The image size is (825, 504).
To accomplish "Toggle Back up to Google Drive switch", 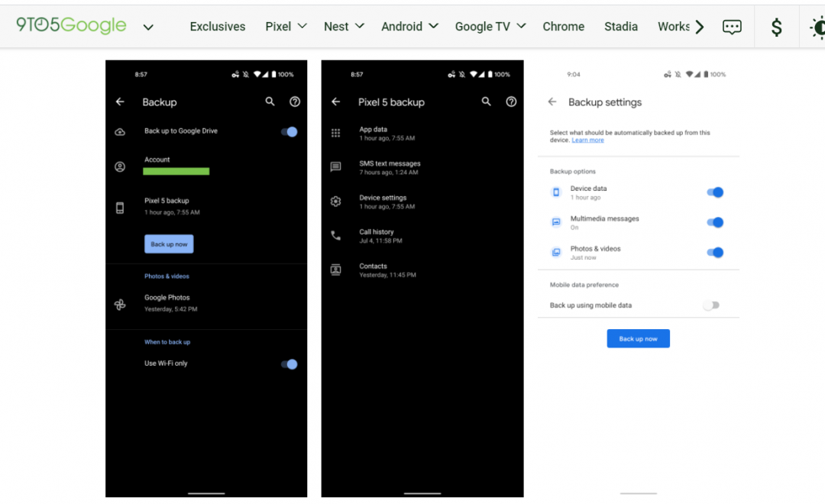I will [x=289, y=131].
